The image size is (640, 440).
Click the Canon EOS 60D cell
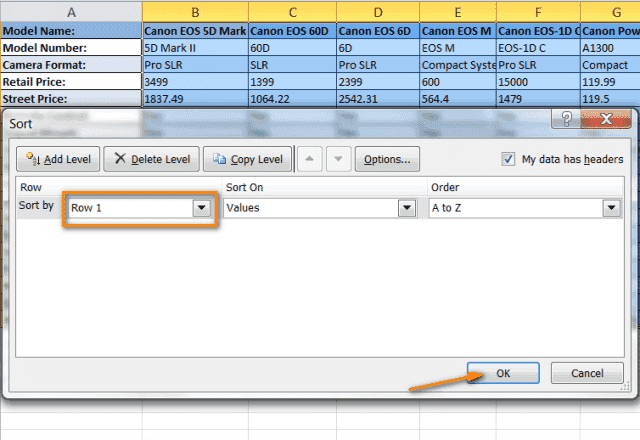point(292,30)
